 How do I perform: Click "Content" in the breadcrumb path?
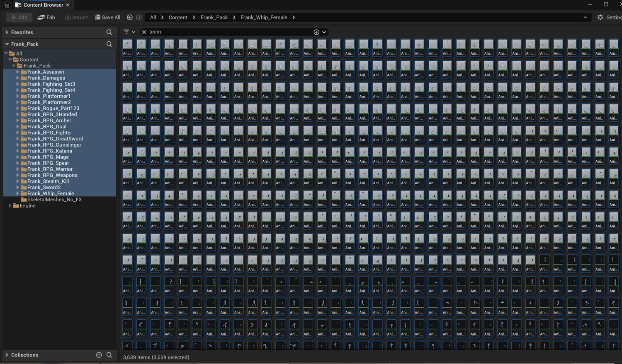178,17
